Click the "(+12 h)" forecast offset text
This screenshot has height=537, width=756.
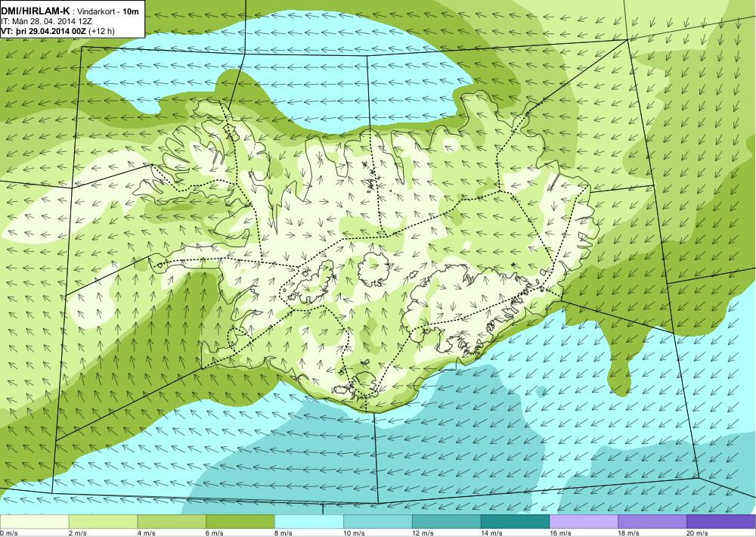tap(102, 31)
